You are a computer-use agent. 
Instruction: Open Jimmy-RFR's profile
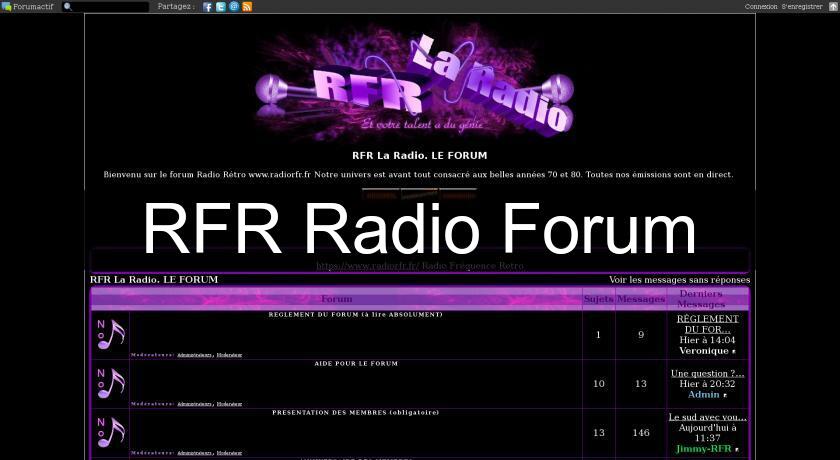coord(703,449)
